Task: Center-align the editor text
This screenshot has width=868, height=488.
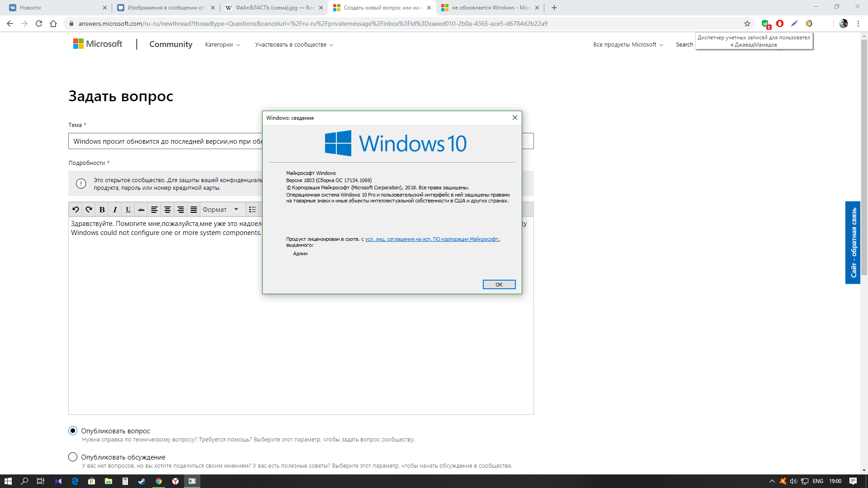Action: pos(167,210)
